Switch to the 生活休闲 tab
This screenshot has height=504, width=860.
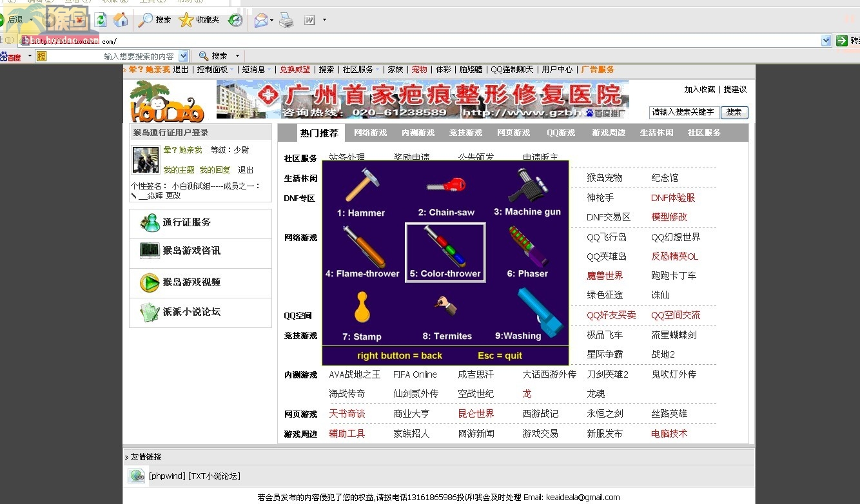coord(656,133)
